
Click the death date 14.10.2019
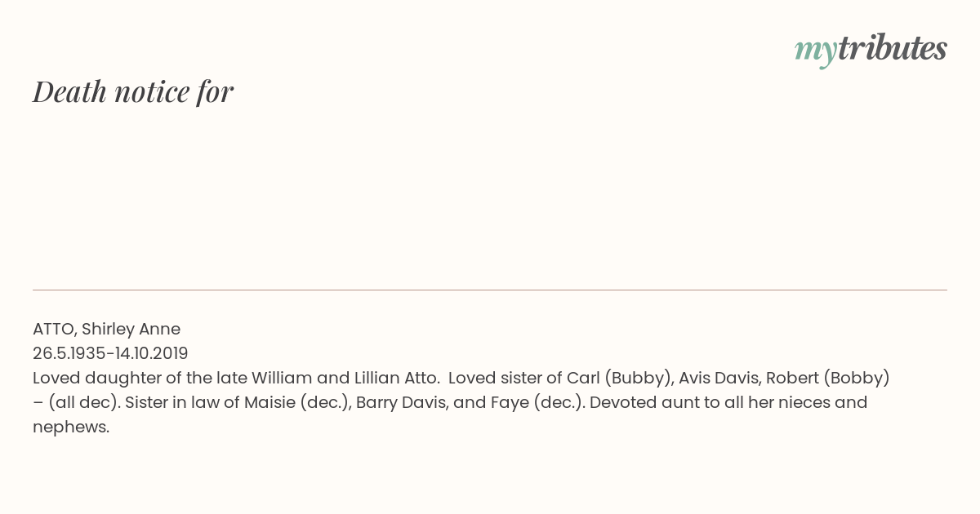(150, 353)
